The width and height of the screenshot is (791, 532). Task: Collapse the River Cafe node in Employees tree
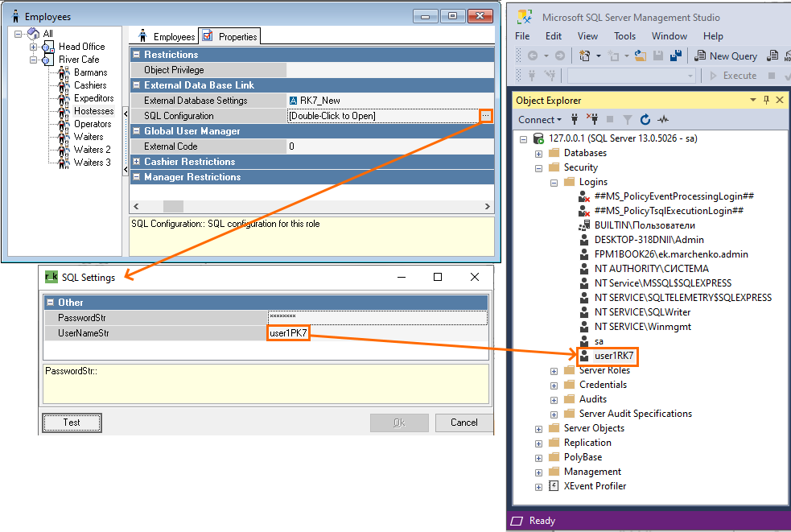click(x=34, y=60)
